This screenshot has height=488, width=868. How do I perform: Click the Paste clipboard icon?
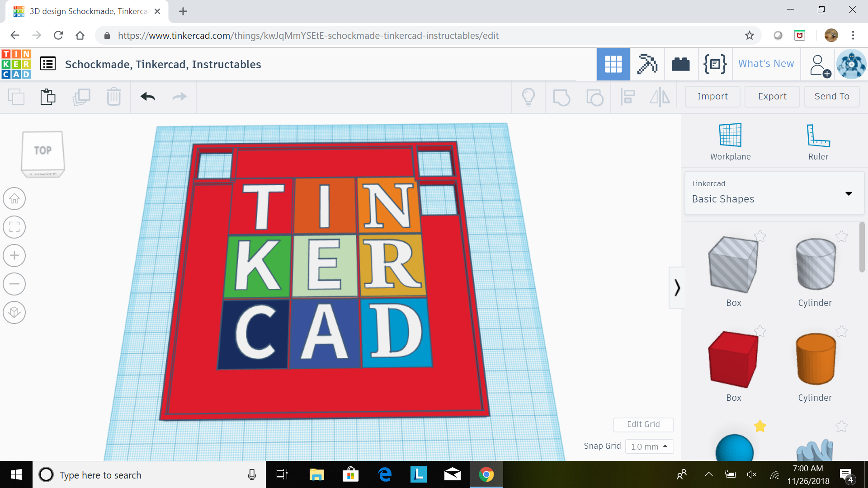(x=48, y=97)
